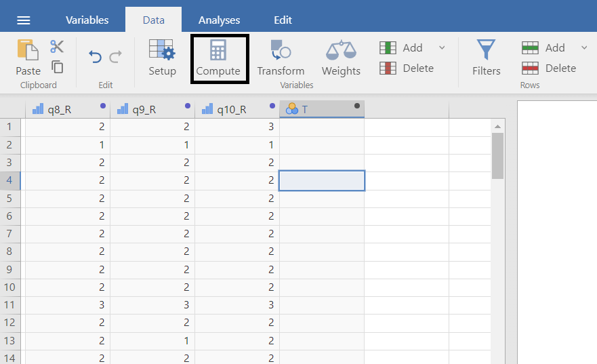Viewport: 597px width, 364px height.
Task: Click the Compute variable button
Action: (218, 58)
